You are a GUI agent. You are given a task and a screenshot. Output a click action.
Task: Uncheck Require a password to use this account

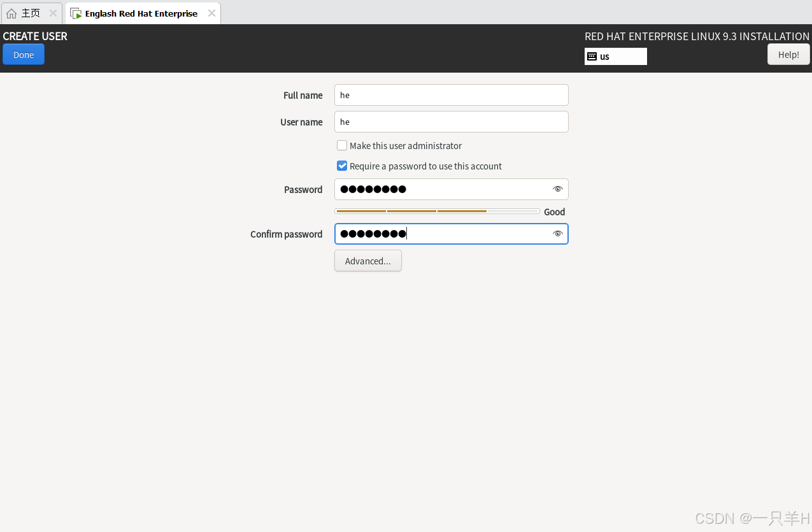click(342, 166)
